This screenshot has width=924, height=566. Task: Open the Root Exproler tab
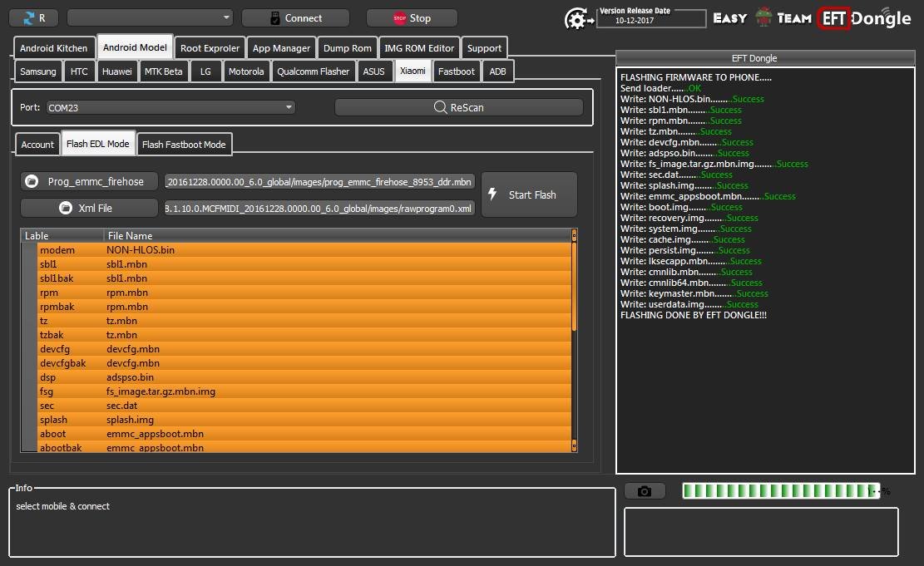pyautogui.click(x=210, y=48)
